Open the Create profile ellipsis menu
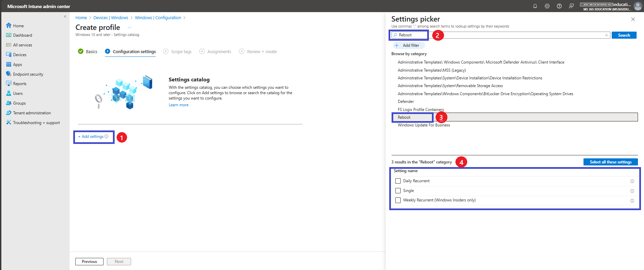644x270 pixels. [129, 28]
